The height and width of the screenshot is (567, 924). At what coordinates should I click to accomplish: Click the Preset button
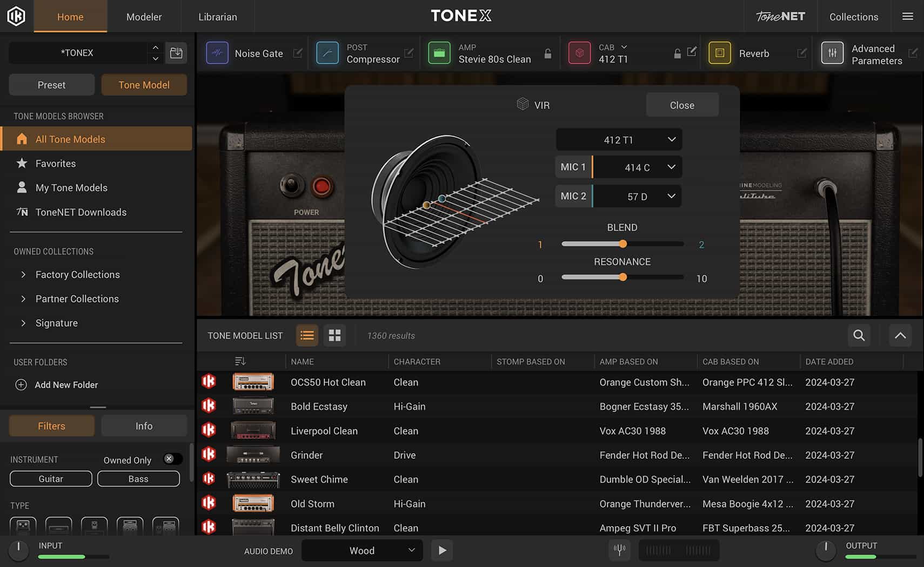(x=51, y=85)
